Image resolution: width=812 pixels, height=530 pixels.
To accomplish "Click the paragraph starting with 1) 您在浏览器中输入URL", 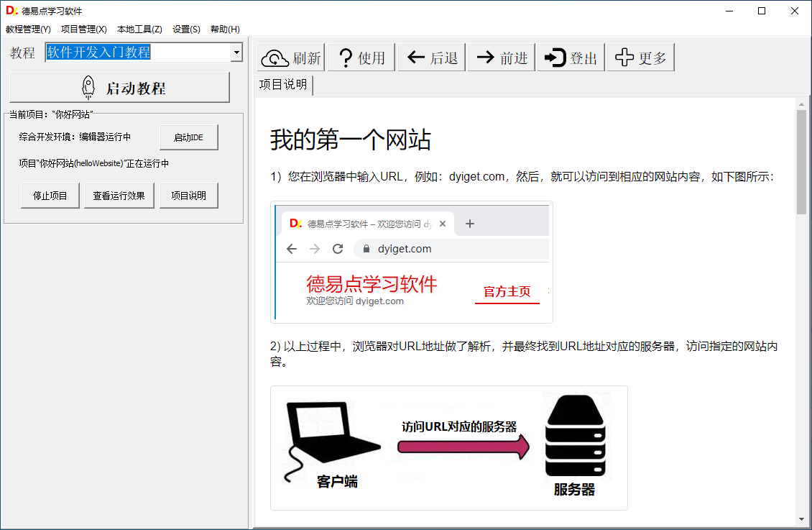I will click(x=522, y=177).
